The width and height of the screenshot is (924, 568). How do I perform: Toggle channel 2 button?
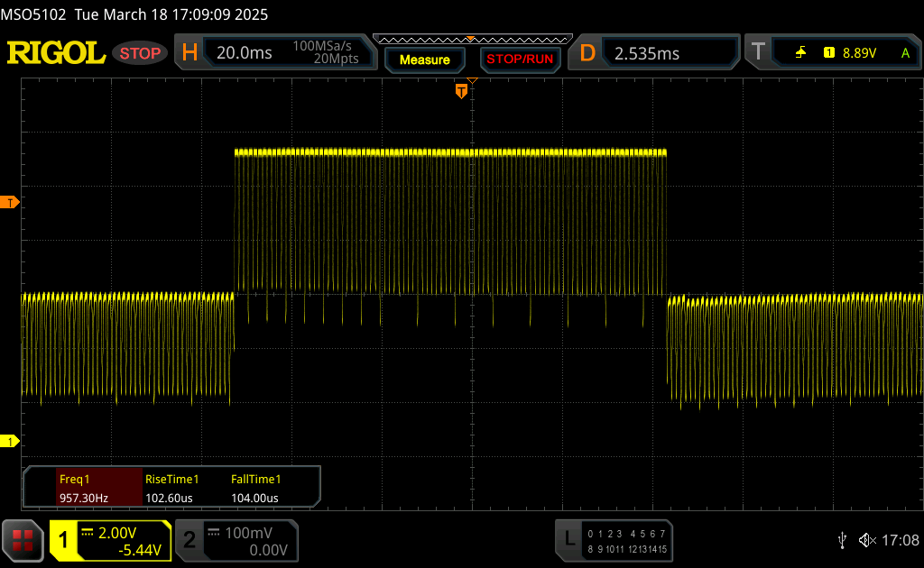(189, 540)
